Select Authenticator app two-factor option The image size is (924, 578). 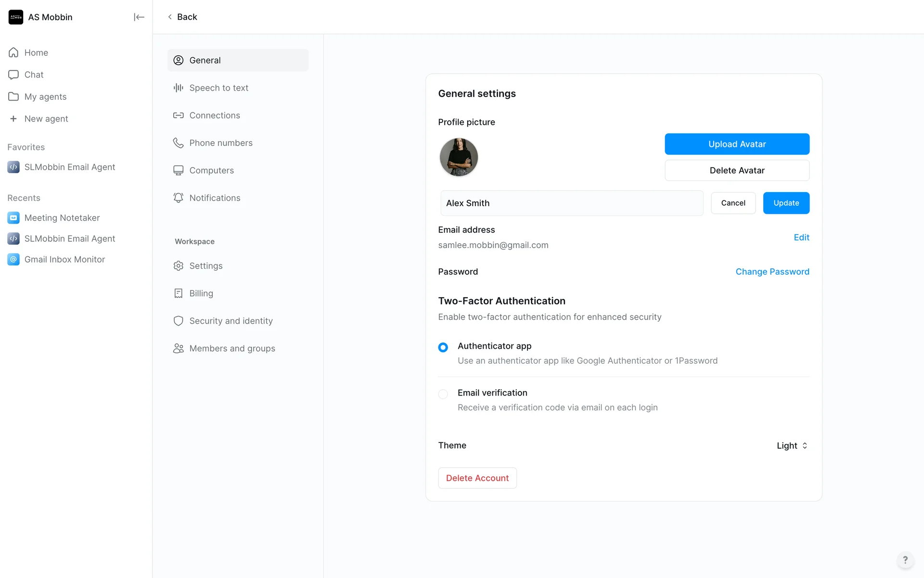pos(443,347)
